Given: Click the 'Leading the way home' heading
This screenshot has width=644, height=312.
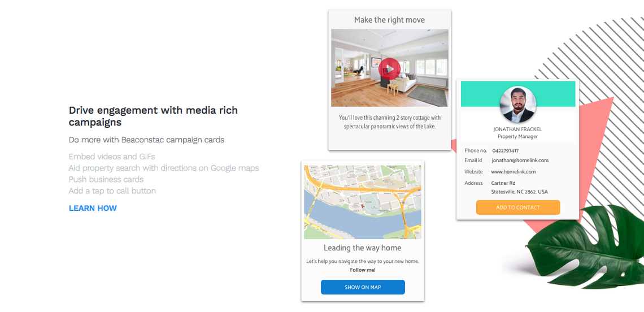Looking at the screenshot, I should (x=362, y=248).
